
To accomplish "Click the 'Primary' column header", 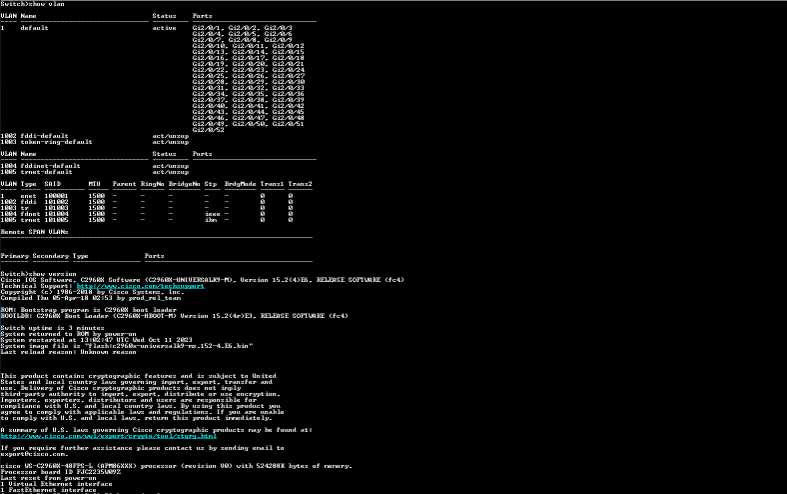I will click(x=15, y=256).
